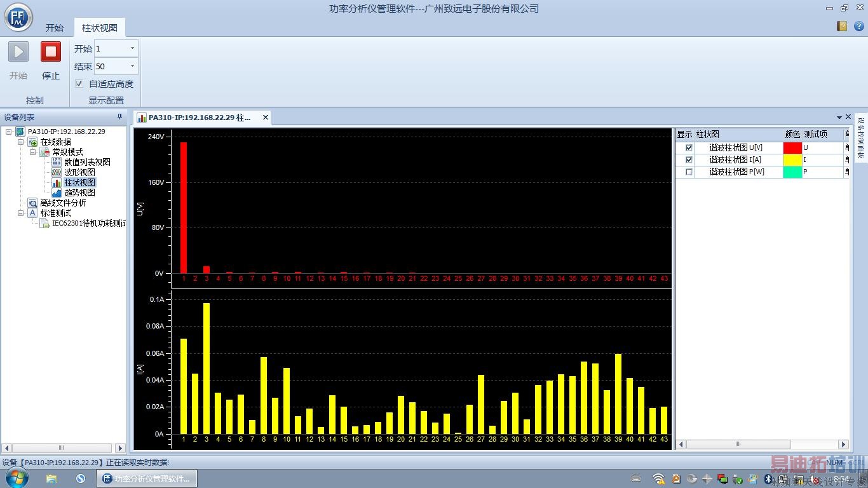Close the document area with right X
This screenshot has width=868, height=488.
848,118
